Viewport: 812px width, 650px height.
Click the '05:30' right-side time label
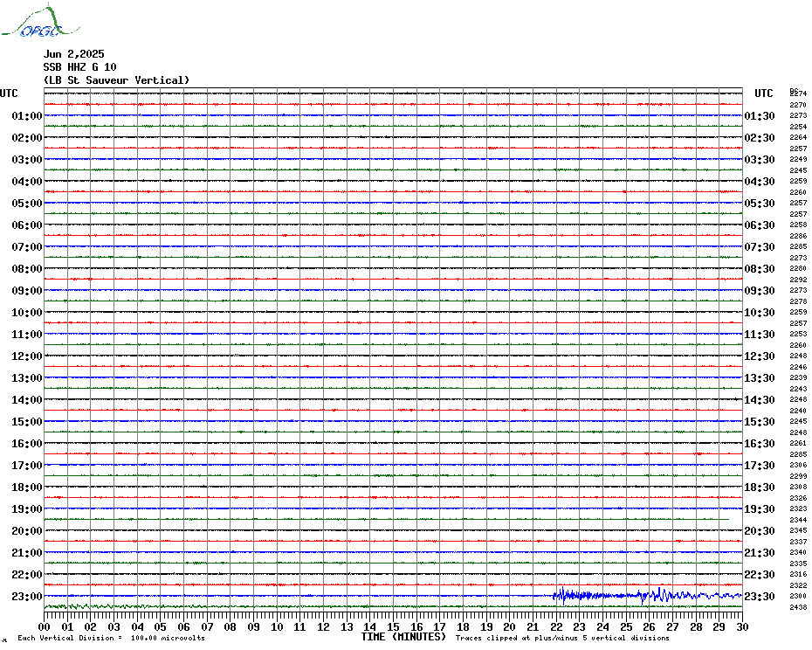pyautogui.click(x=760, y=204)
